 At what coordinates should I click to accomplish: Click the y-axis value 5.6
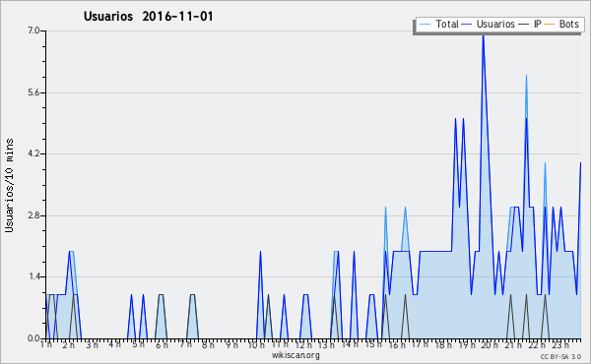33,92
